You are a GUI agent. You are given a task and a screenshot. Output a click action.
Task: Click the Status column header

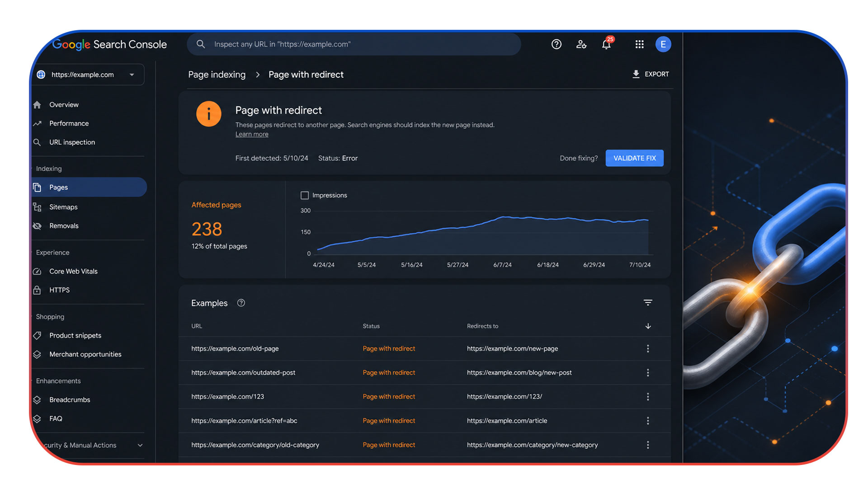tap(371, 326)
